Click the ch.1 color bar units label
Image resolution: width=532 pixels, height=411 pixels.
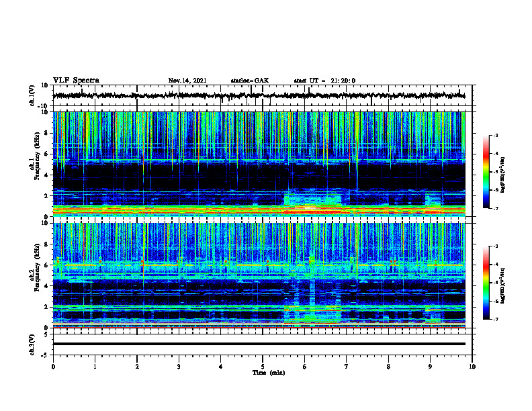click(503, 175)
